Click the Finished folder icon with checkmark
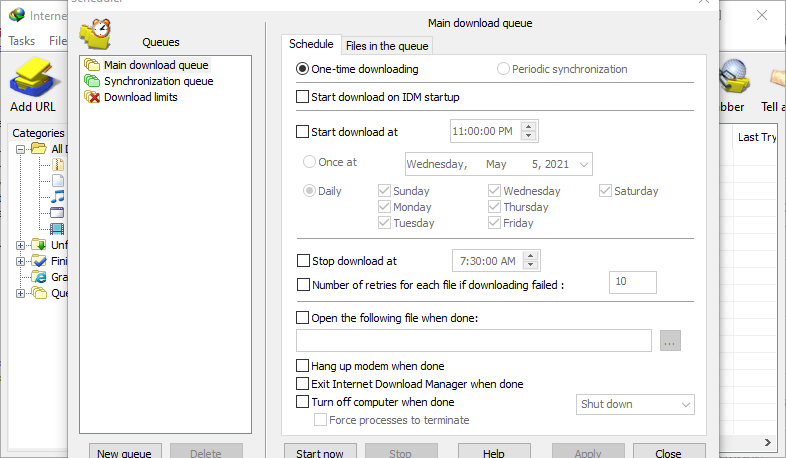Image resolution: width=786 pixels, height=458 pixels. point(39,261)
